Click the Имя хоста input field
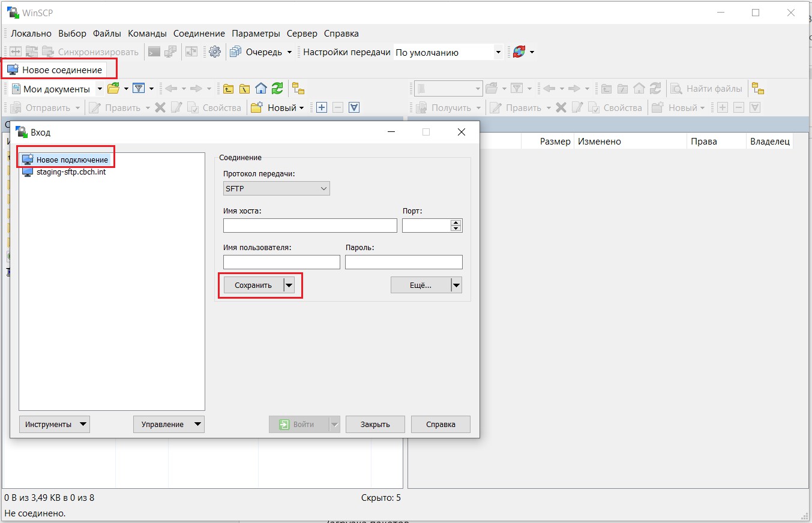This screenshot has width=812, height=523. 310,226
